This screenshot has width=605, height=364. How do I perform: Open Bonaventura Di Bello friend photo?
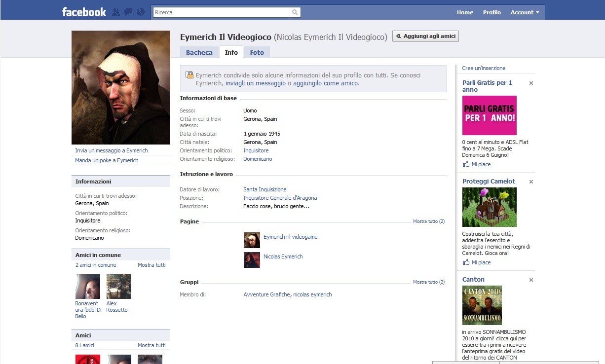[x=88, y=287]
